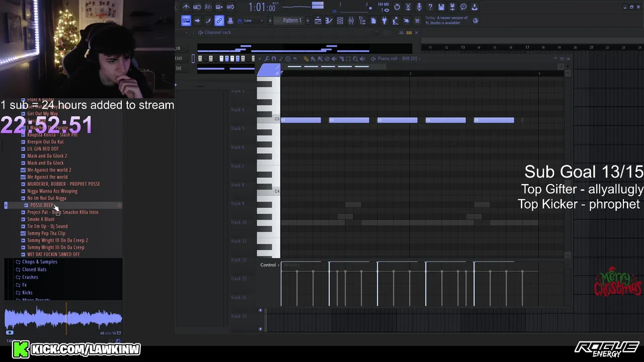Open the Browser view icon in toolbar
Viewport: 644px width, 362px height.
[x=362, y=21]
